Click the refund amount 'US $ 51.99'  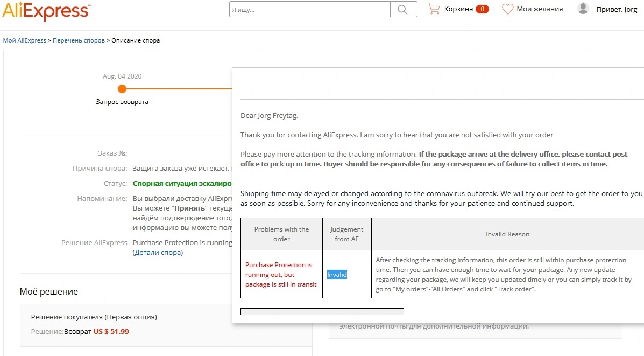point(111,331)
